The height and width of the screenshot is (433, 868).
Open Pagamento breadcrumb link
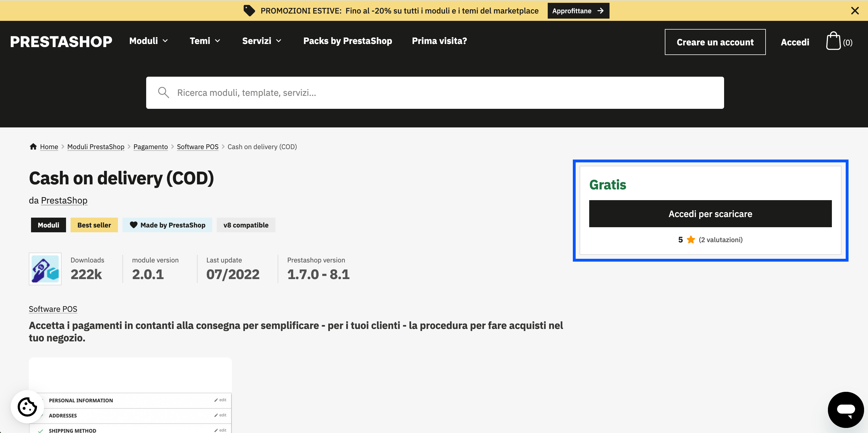pyautogui.click(x=151, y=147)
